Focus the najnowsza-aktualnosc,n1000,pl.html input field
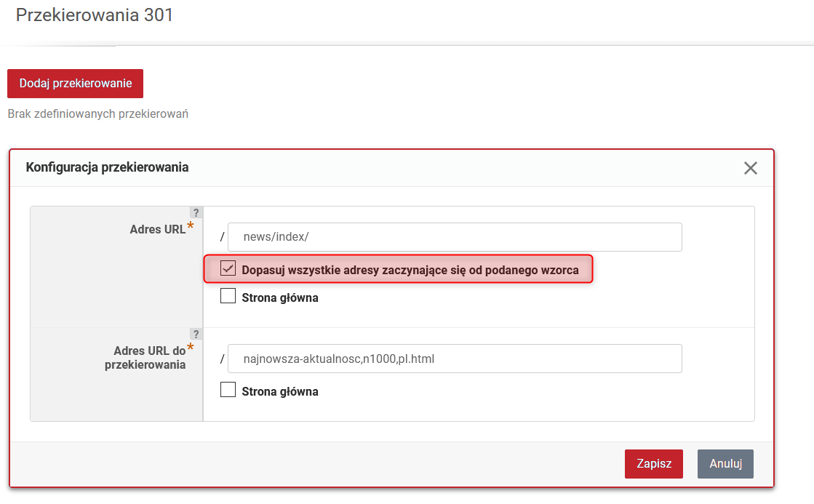 (455, 359)
